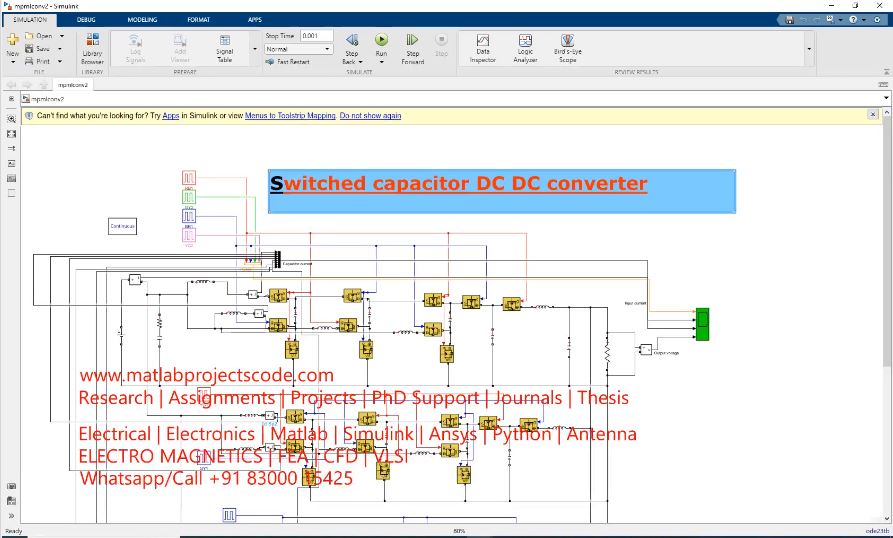Click the Zoom tool in left palette
893x538 pixels.
[11, 119]
